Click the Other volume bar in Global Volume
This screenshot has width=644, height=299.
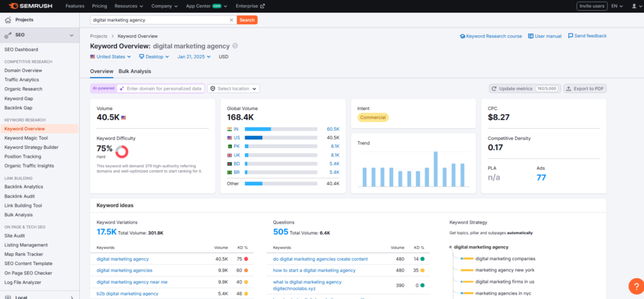[x=281, y=183]
